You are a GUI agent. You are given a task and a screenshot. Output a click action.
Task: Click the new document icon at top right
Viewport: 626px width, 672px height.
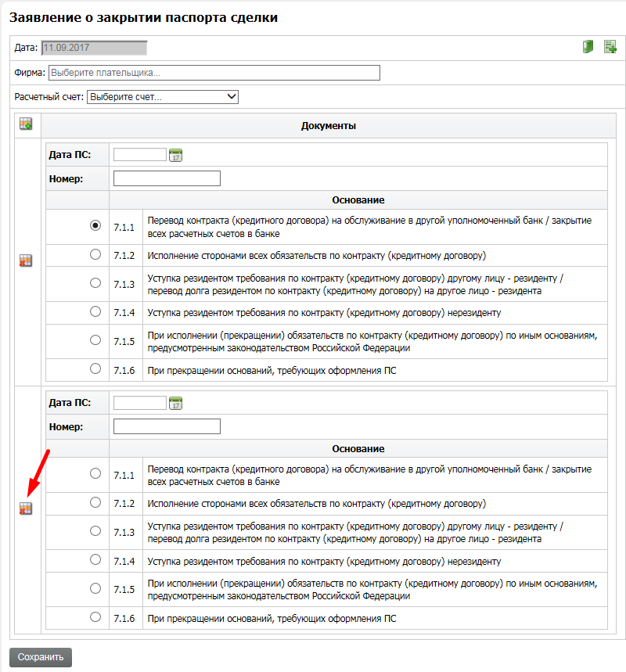click(610, 47)
